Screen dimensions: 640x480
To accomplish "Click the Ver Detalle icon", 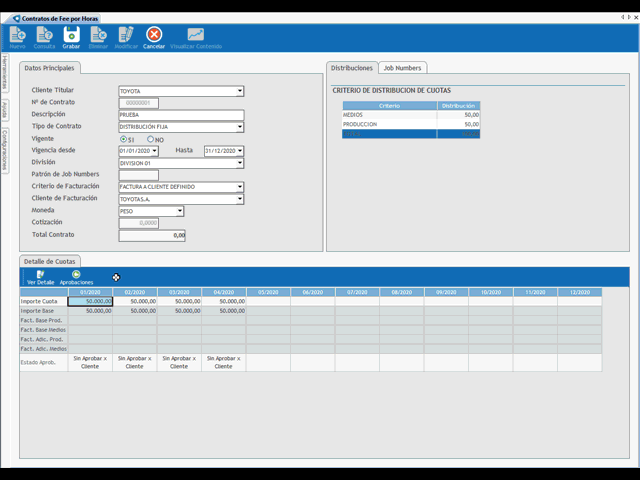I will (40, 276).
